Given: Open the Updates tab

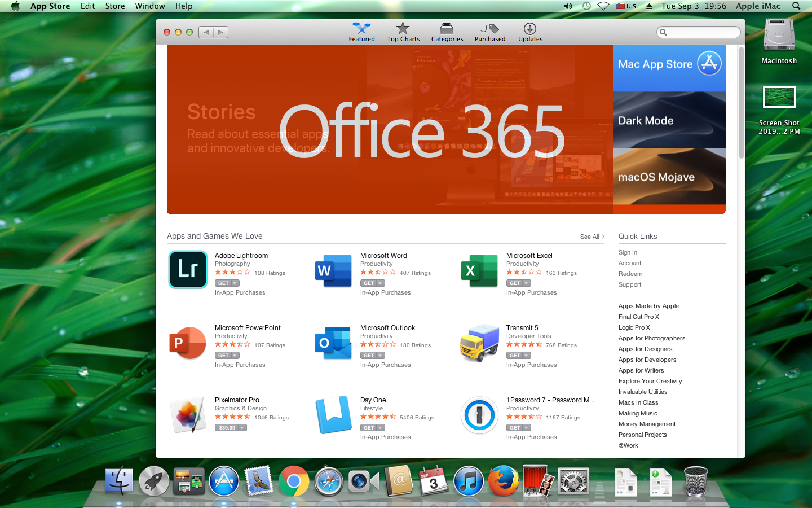Looking at the screenshot, I should pos(530,32).
